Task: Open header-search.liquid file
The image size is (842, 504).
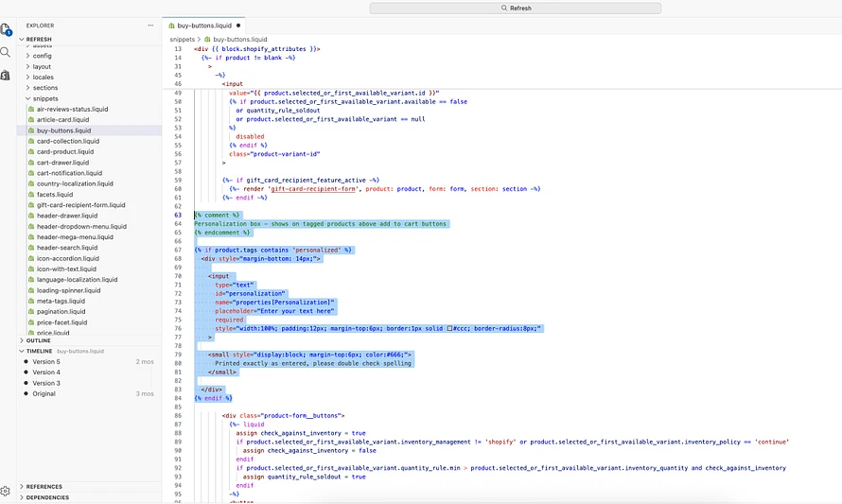Action: pos(67,248)
